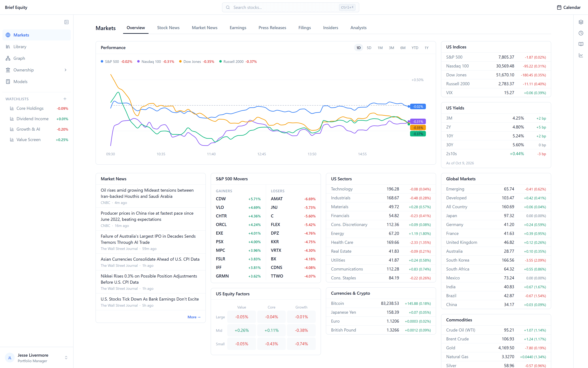
Task: Click the Growth & AI chart icon
Action: (x=12, y=129)
